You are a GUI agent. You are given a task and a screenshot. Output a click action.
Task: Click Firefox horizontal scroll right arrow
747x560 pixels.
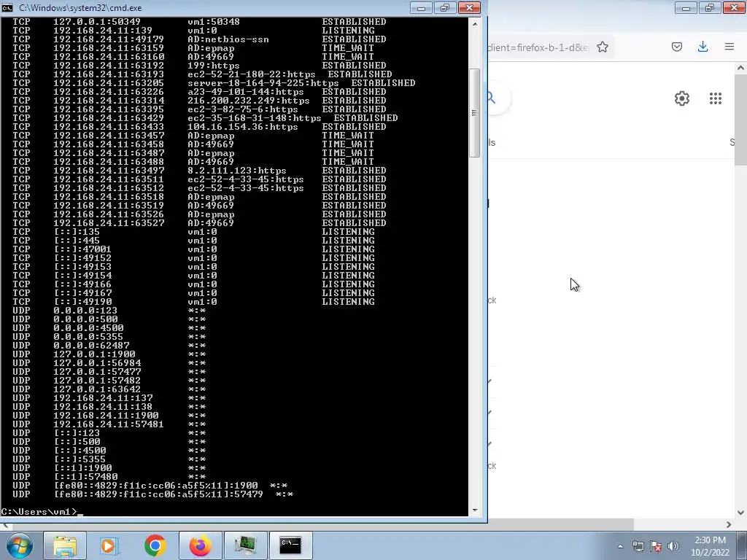(x=729, y=524)
